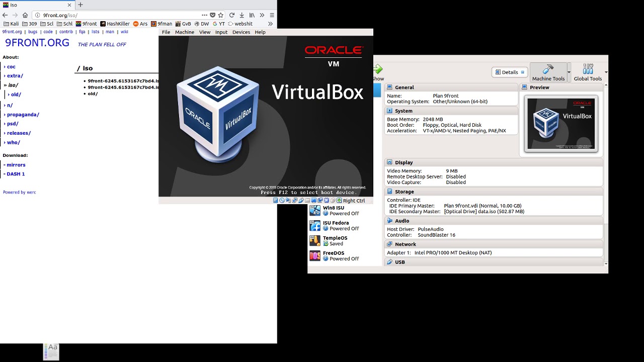Open Global Tools in VirtualBox Manager
The width and height of the screenshot is (644, 362).
click(588, 72)
